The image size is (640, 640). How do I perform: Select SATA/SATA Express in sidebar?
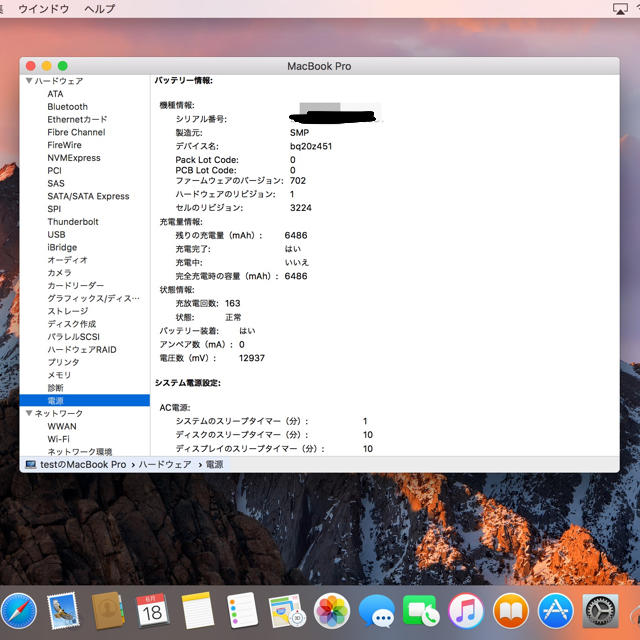coord(88,196)
